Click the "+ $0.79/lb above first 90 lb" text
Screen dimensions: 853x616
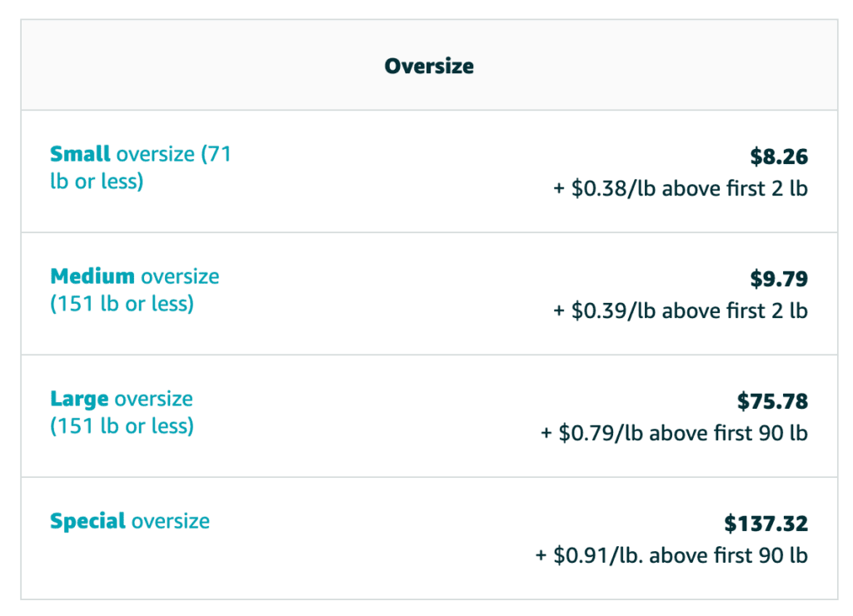click(675, 433)
